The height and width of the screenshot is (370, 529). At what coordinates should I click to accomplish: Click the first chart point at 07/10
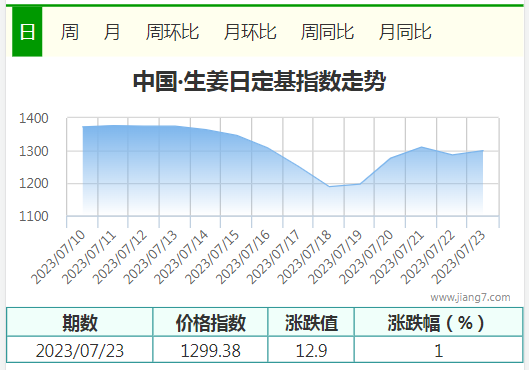[83, 127]
